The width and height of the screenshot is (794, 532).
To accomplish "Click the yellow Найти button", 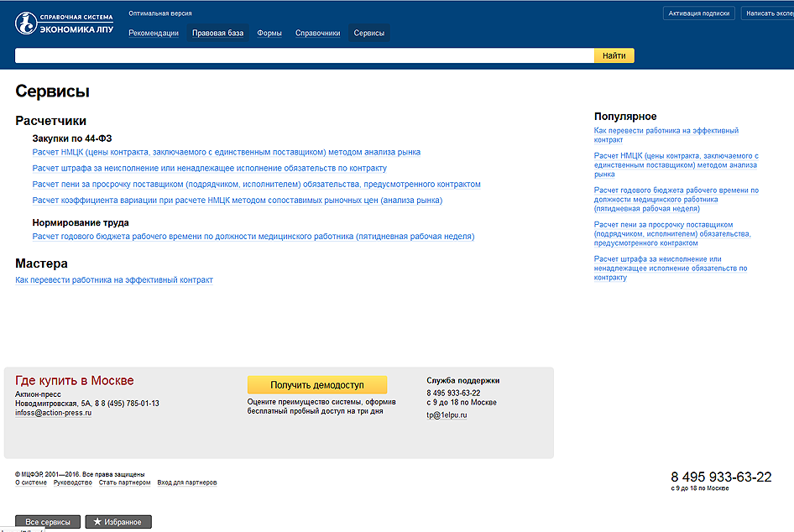I will 614,55.
